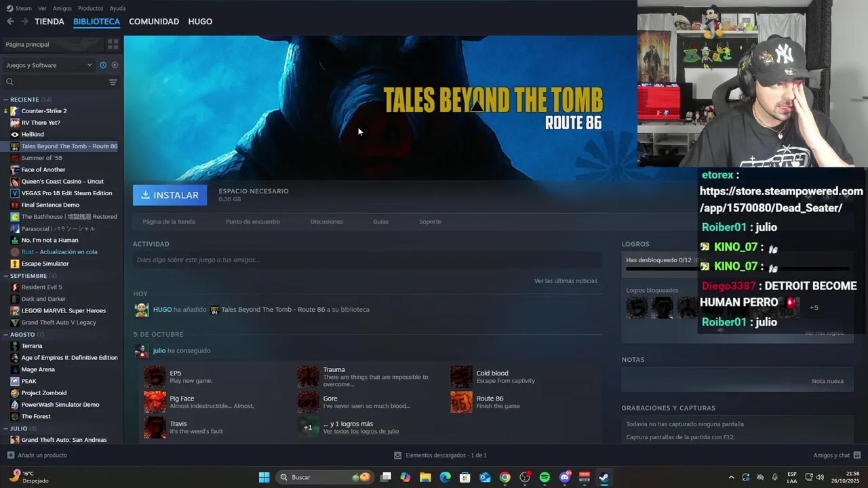Open the Ver menu

click(42, 8)
